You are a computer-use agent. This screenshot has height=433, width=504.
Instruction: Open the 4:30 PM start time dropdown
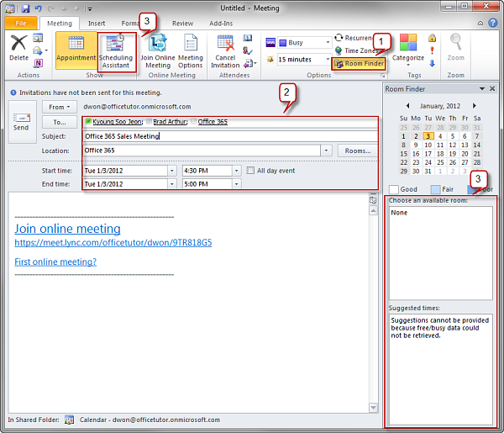click(x=236, y=171)
